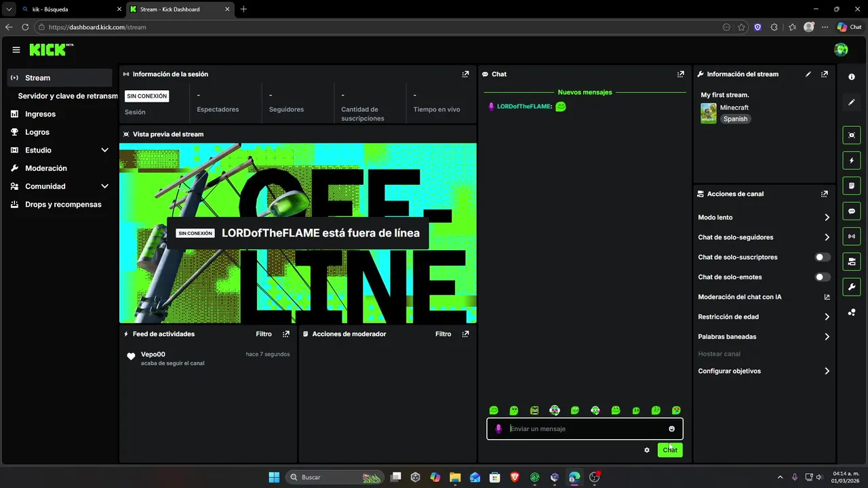Send message with green Chat button
Screen dimensions: 868x488
click(670, 450)
